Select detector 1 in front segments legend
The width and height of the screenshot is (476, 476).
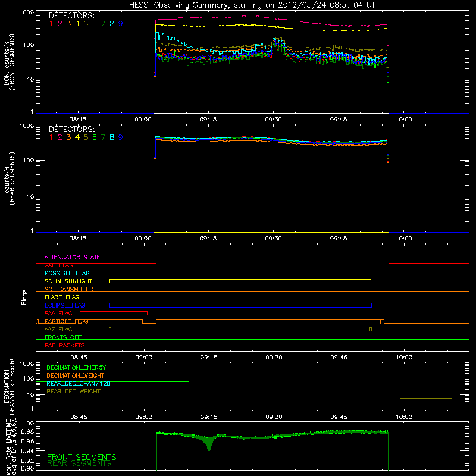(51, 24)
